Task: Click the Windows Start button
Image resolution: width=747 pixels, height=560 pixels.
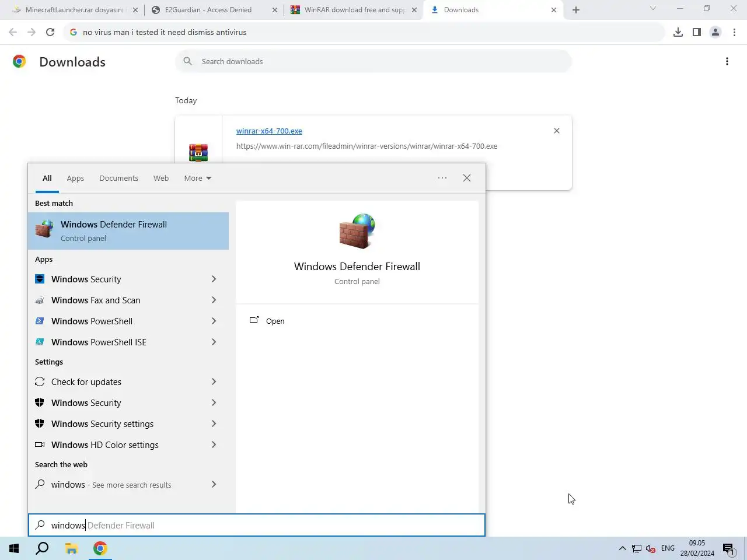Action: 14,548
